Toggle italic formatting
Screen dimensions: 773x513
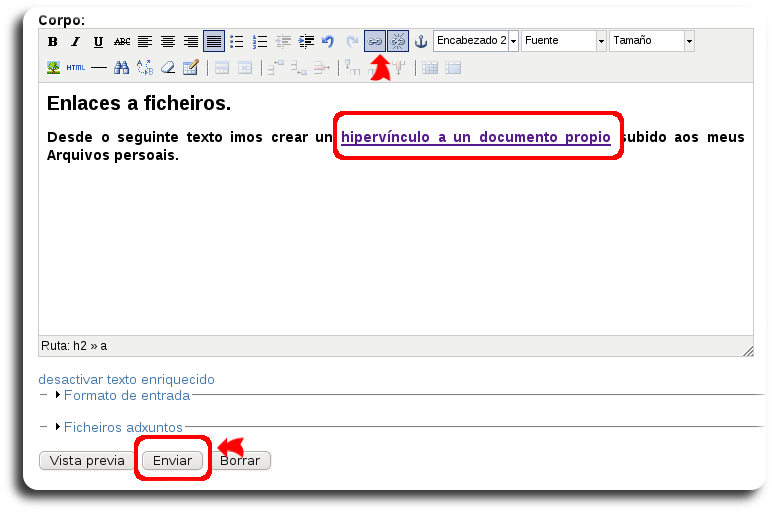coord(76,42)
